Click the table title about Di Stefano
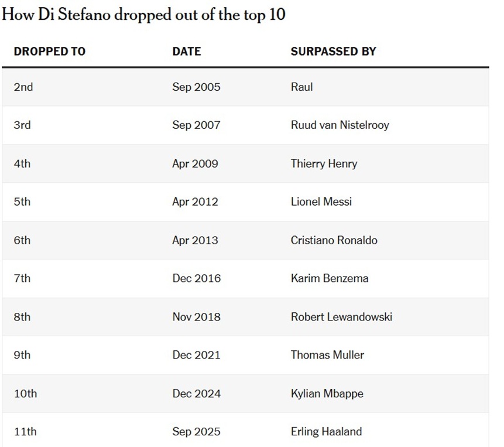Screen dimensions: 504x447 (144, 15)
